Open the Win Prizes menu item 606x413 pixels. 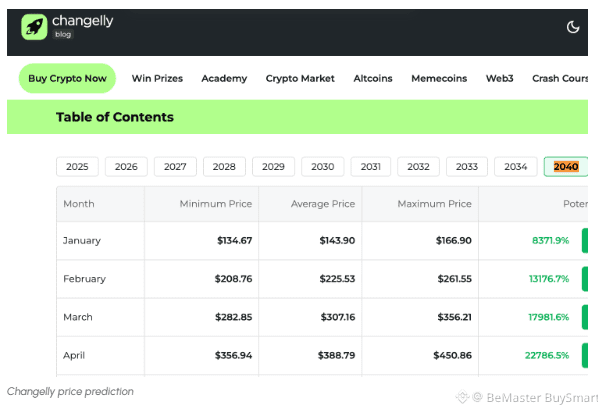click(157, 78)
